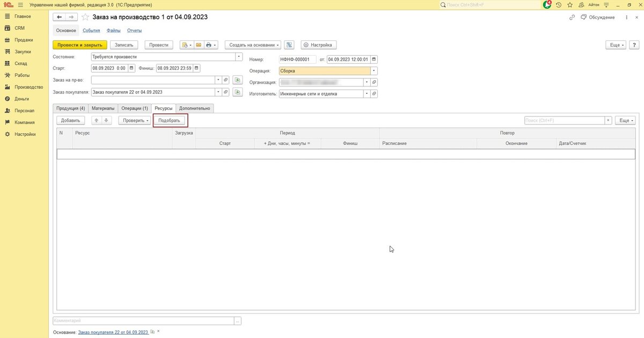Viewport: 644px width, 338px height.
Task: Click the Провести и закрыть button
Action: (80, 45)
